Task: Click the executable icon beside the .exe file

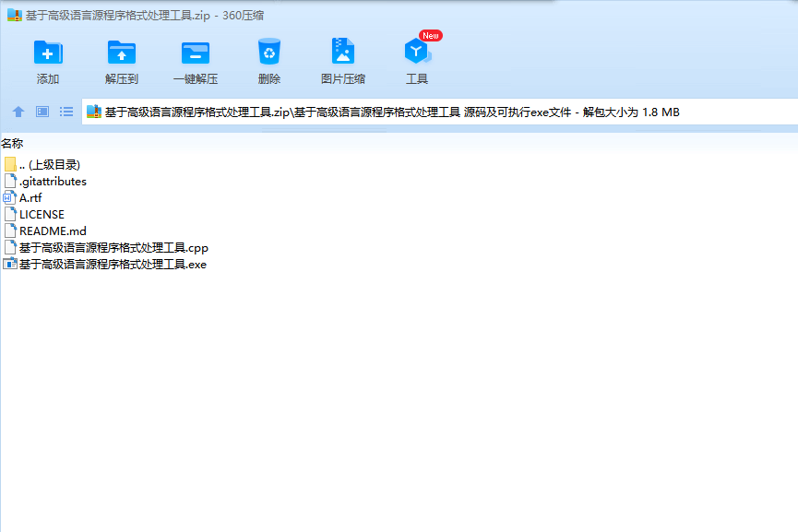Action: [x=10, y=264]
